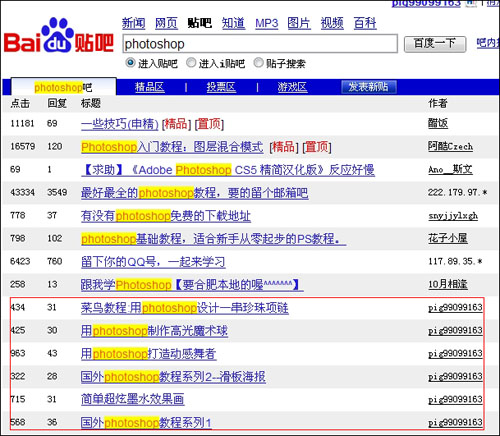Choose the 贴子搜索 radio option
Viewport: 500px width, 436px height.
click(x=258, y=62)
